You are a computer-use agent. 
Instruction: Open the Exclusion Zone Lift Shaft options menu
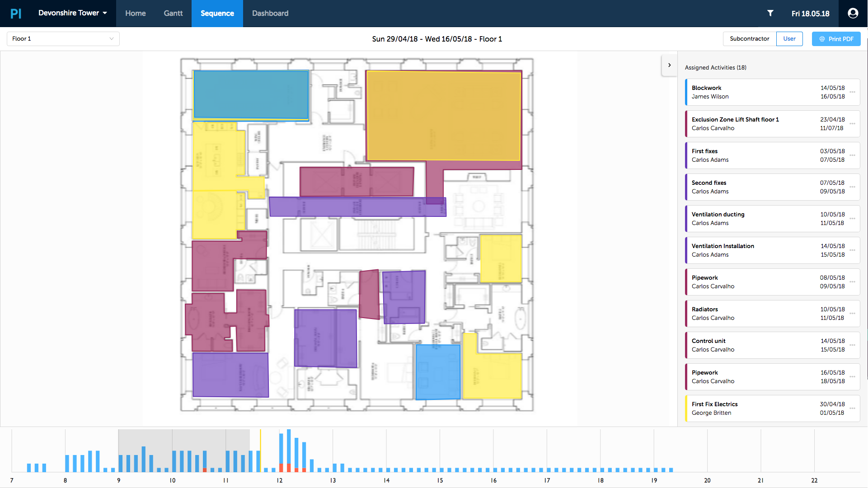tap(853, 124)
